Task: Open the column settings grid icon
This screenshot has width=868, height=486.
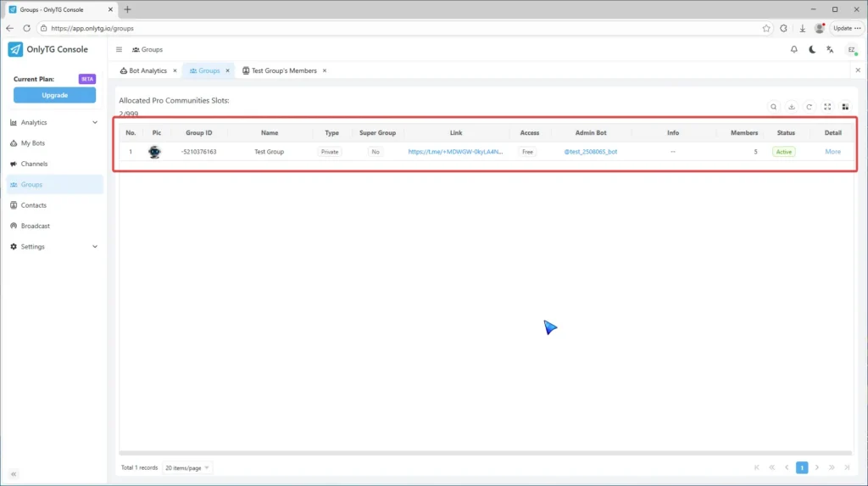Action: (845, 107)
